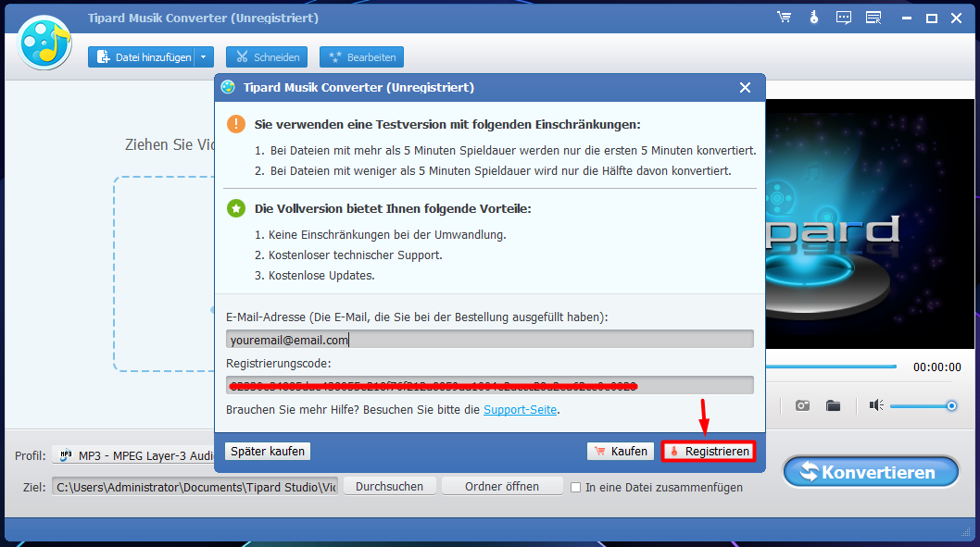Click the Konvertieren button

coord(872,472)
